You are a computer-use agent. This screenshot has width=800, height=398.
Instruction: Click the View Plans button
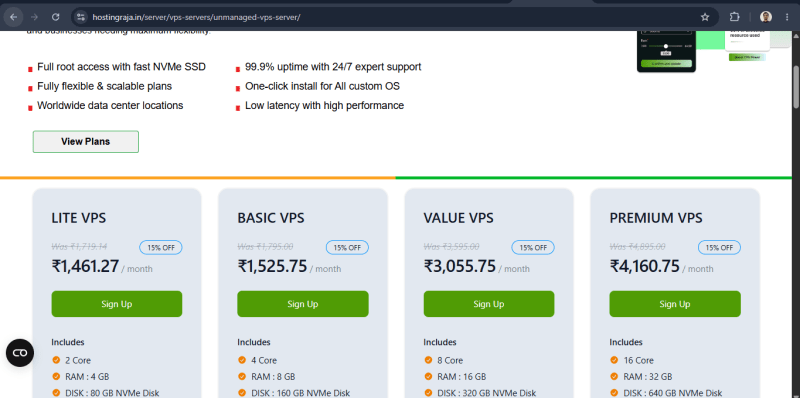[x=86, y=141]
